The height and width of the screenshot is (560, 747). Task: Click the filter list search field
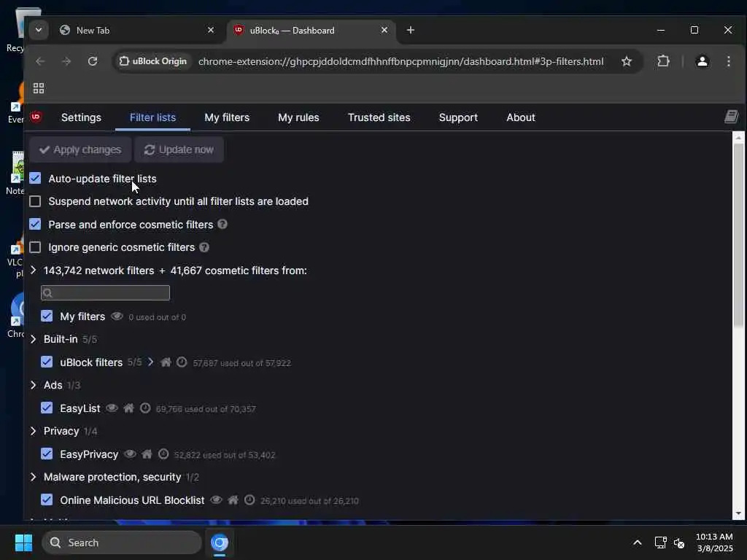point(105,292)
